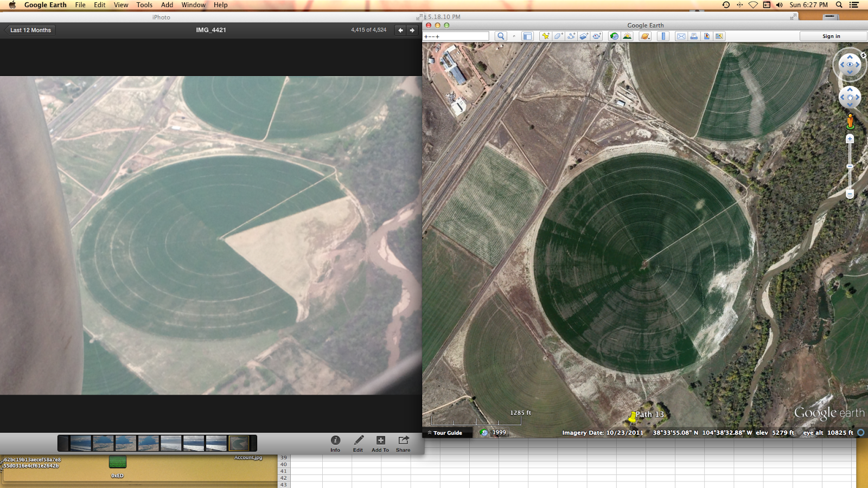The image size is (868, 488).
Task: Email the current Google Earth view
Action: click(x=681, y=36)
